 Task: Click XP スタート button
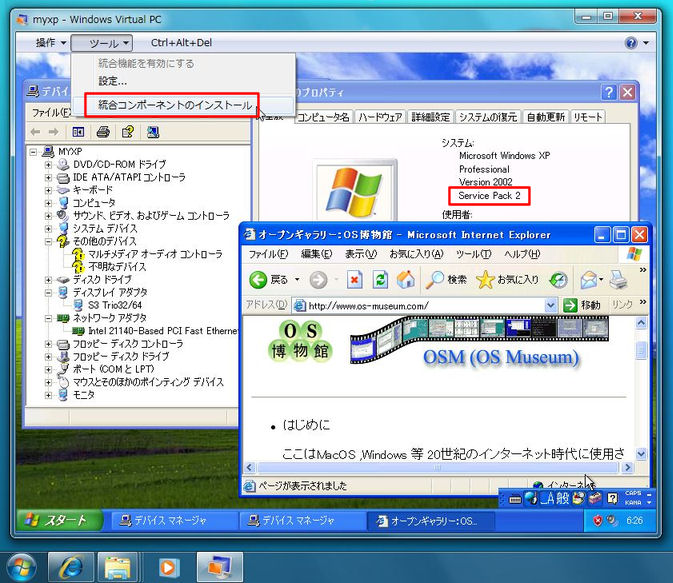[59, 521]
